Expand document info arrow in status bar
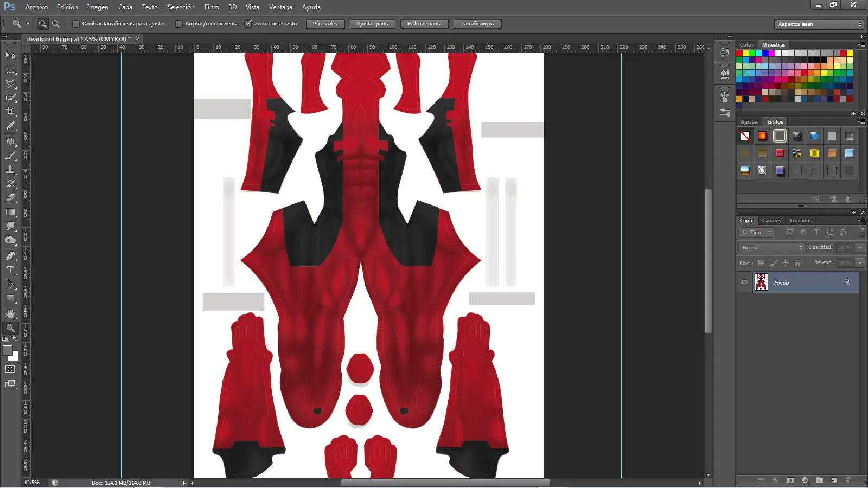 [x=184, y=483]
